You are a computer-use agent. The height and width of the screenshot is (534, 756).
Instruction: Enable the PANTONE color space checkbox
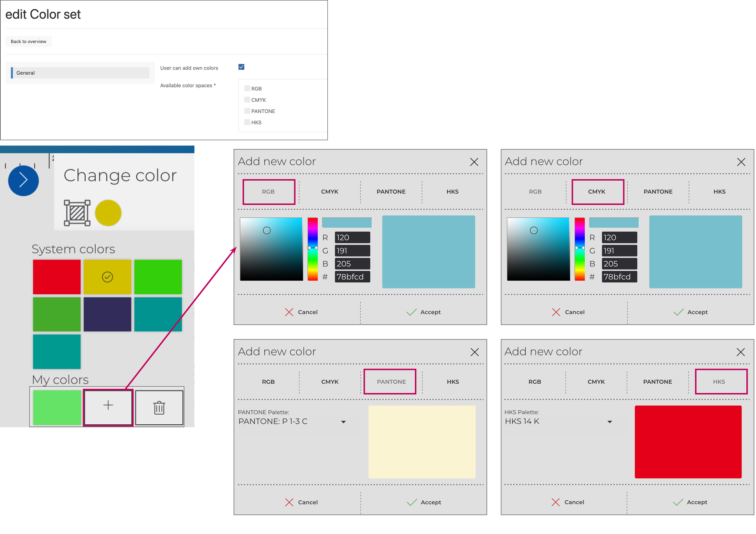247,111
